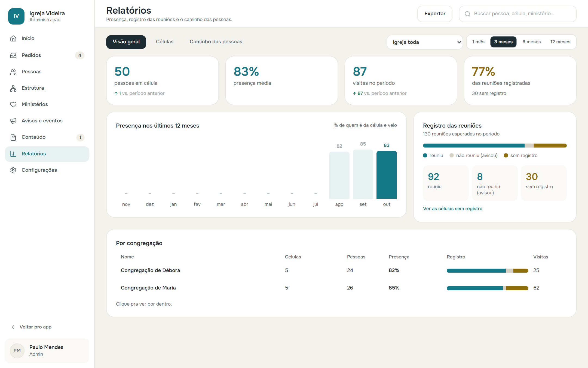
Task: Click the Registro das reuniões progress bar
Action: pyautogui.click(x=495, y=146)
